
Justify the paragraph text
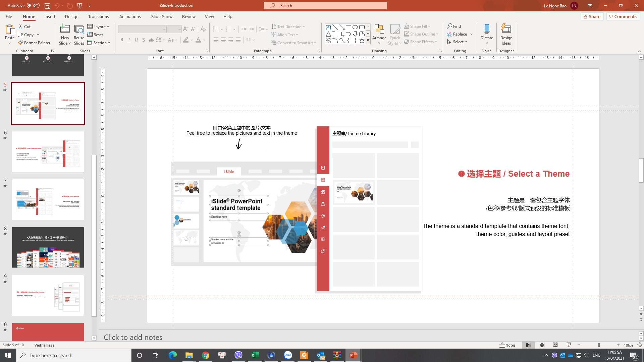click(238, 40)
